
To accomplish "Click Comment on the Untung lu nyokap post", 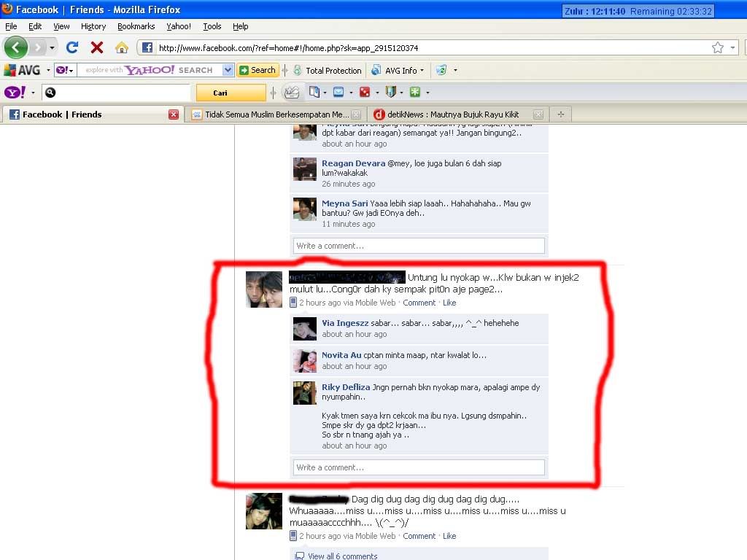I will tap(419, 303).
